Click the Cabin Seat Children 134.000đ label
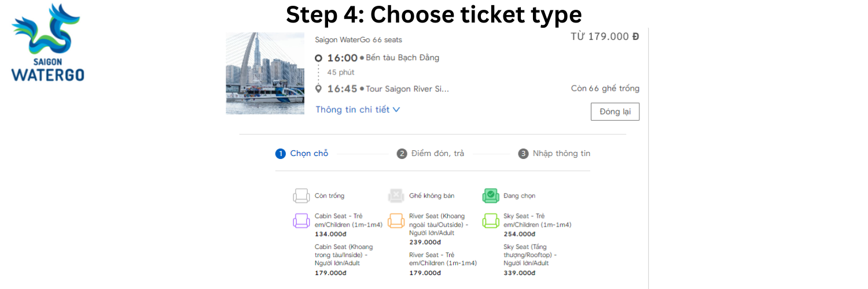This screenshot has height=289, width=868. pos(348,224)
